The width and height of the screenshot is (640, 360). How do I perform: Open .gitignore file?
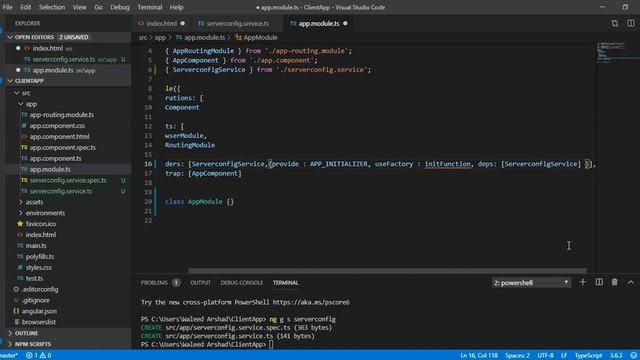click(x=36, y=300)
